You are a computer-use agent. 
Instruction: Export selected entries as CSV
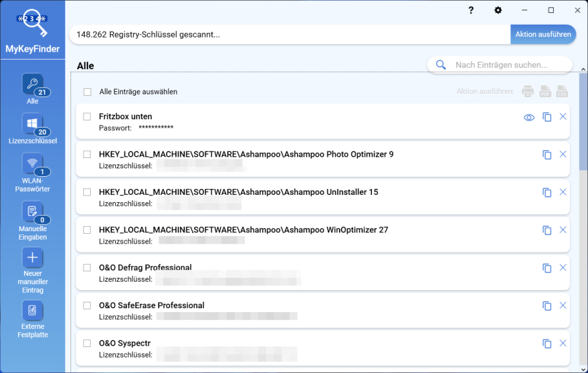(561, 91)
